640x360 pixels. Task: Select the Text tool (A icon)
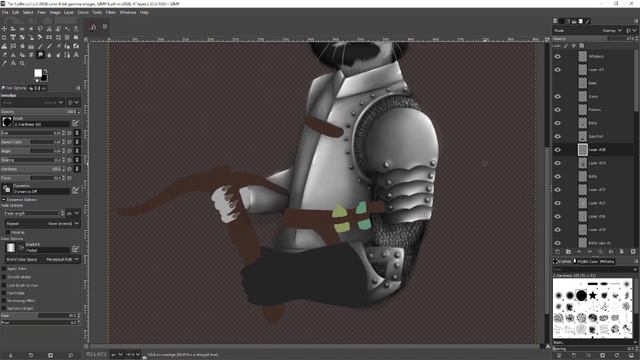coord(76,55)
